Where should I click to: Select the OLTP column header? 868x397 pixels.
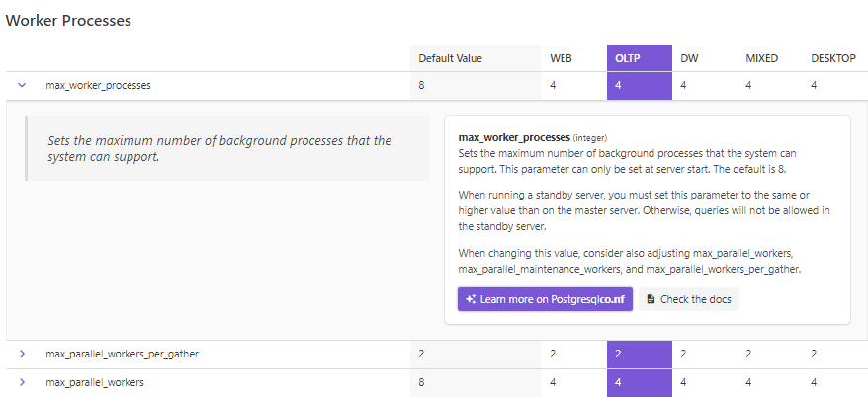coord(628,58)
